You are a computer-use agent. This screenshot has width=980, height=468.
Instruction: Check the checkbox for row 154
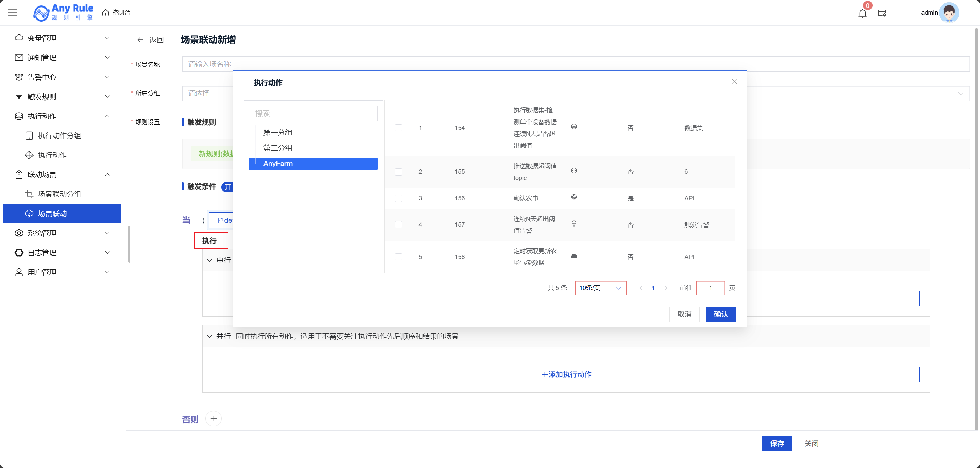tap(398, 128)
